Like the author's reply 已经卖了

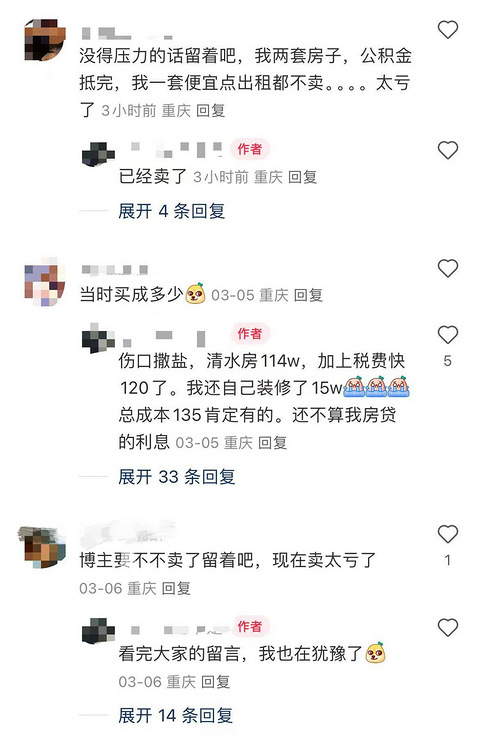[447, 150]
